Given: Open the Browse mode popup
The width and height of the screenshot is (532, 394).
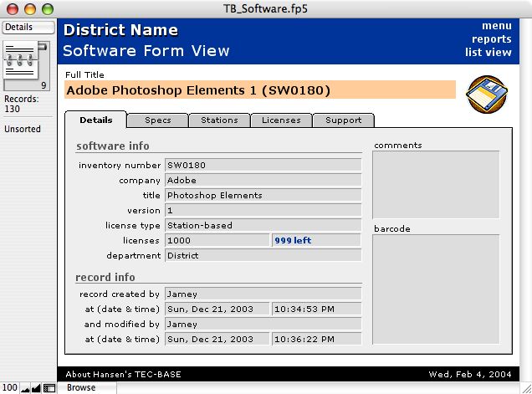Looking at the screenshot, I should [87, 387].
